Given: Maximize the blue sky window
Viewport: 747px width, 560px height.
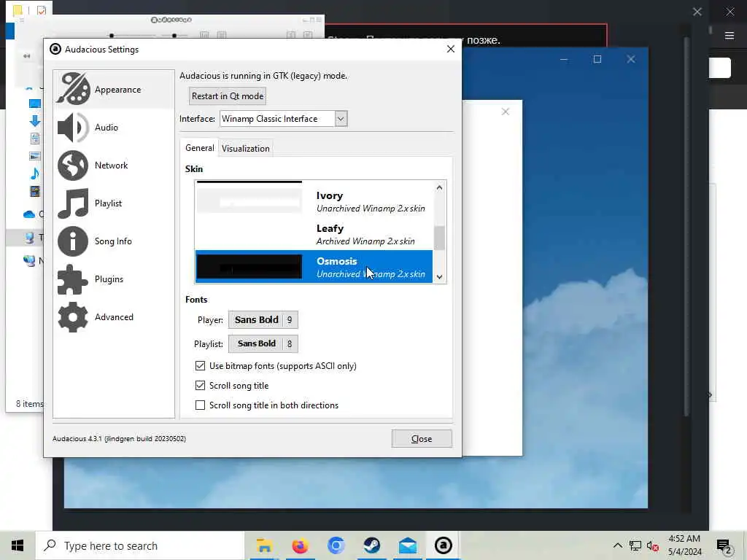Looking at the screenshot, I should pyautogui.click(x=597, y=59).
